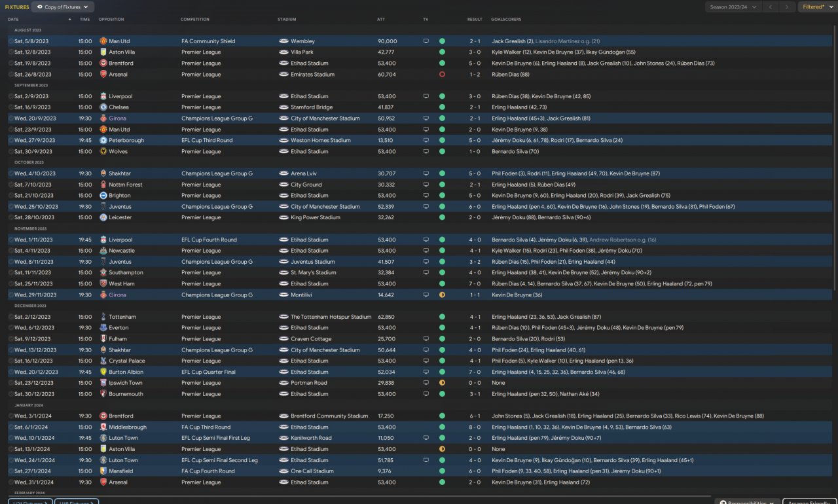Click the Crystal Palace crest
Screen dimensions: 838x504
coord(103,361)
